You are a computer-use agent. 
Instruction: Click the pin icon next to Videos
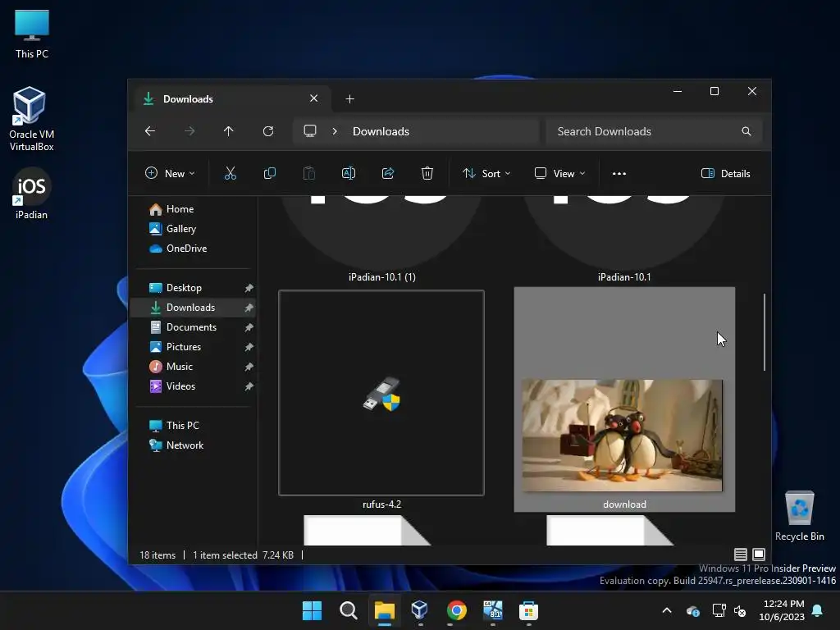pos(249,386)
